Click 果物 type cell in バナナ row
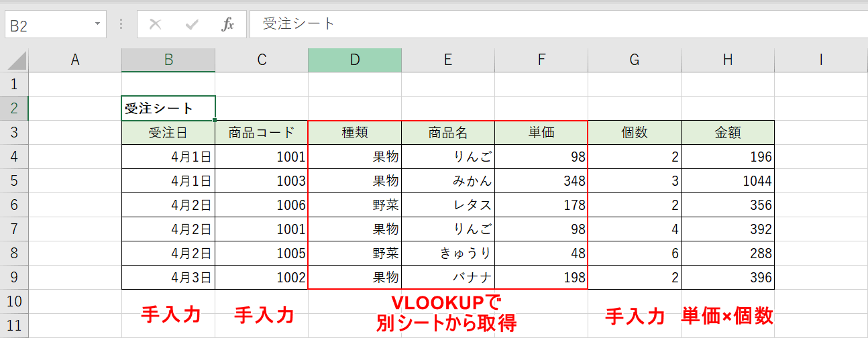The width and height of the screenshot is (868, 338). coord(355,278)
